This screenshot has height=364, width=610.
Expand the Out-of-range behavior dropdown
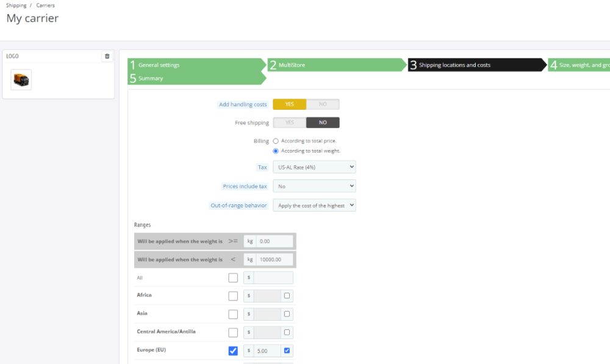point(314,205)
